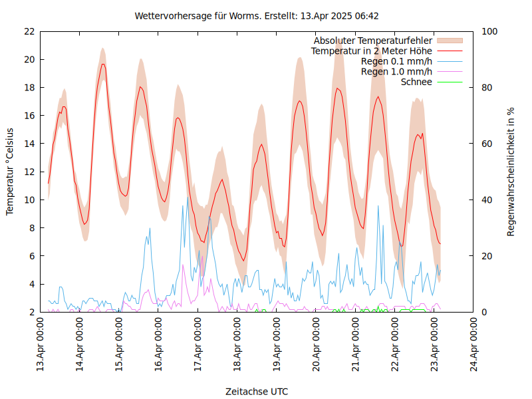Select the Regen 1.0 mm/h legend label

396,71
